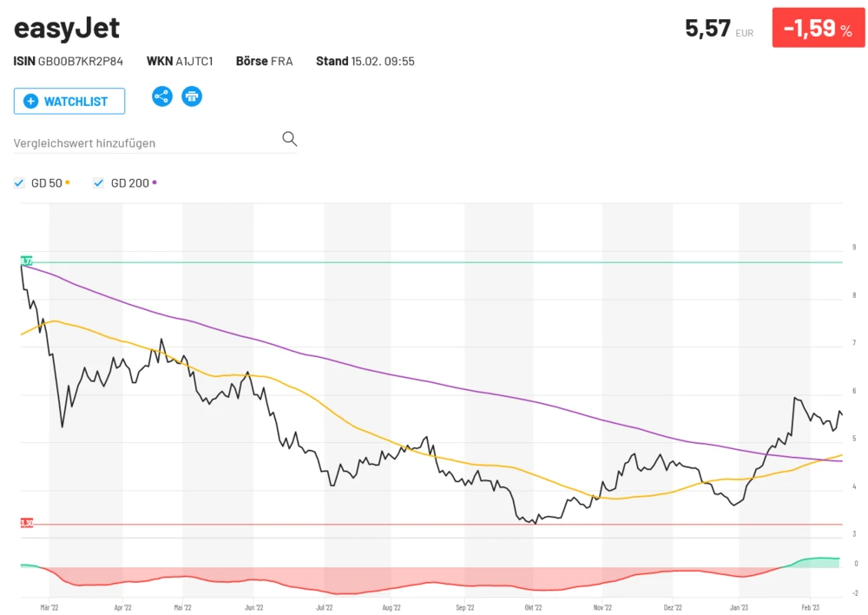This screenshot has height=615, width=868.
Task: Click the yellow GD 50 legend dot
Action: coord(68,183)
